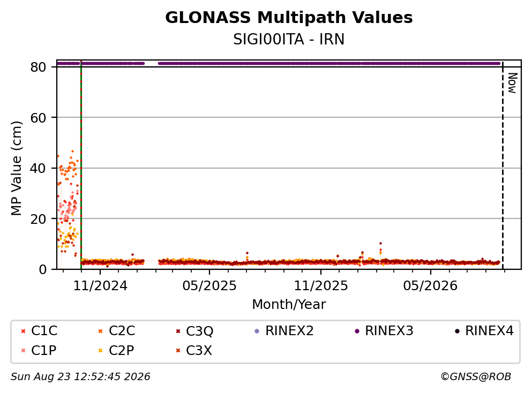Viewport: 532px width, 393px height.
Task: Click the C2P yellow legend marker
Action: coord(100,351)
